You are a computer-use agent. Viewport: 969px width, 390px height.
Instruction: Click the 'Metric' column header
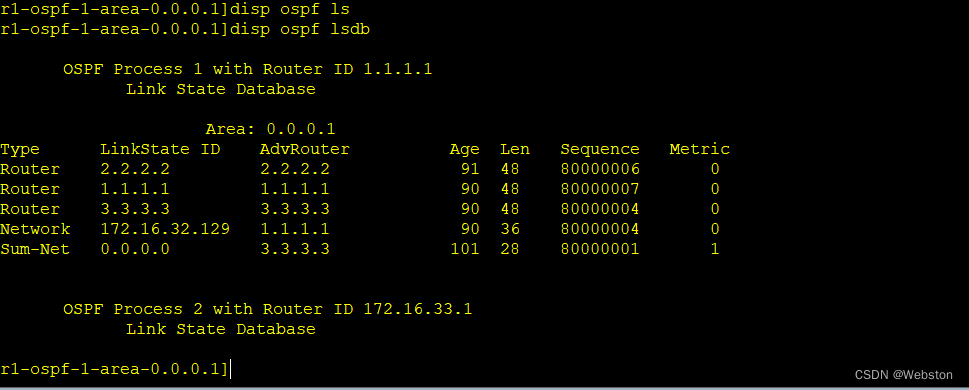coord(700,149)
